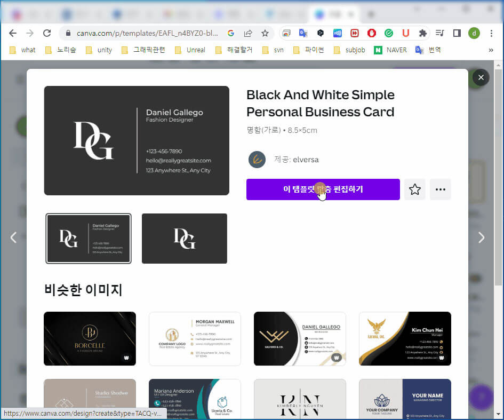Open Google icon in address bar

[x=231, y=33]
